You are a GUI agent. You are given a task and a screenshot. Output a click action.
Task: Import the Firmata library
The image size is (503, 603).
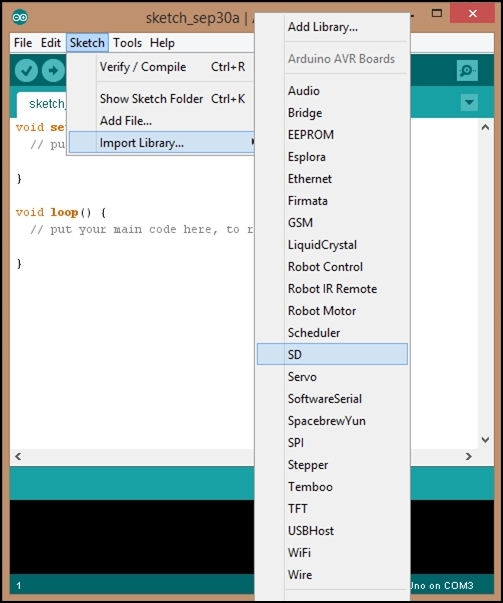coord(332,200)
